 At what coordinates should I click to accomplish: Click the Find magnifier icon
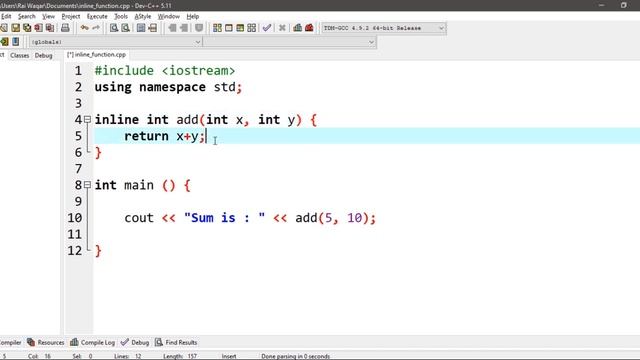tap(114, 28)
